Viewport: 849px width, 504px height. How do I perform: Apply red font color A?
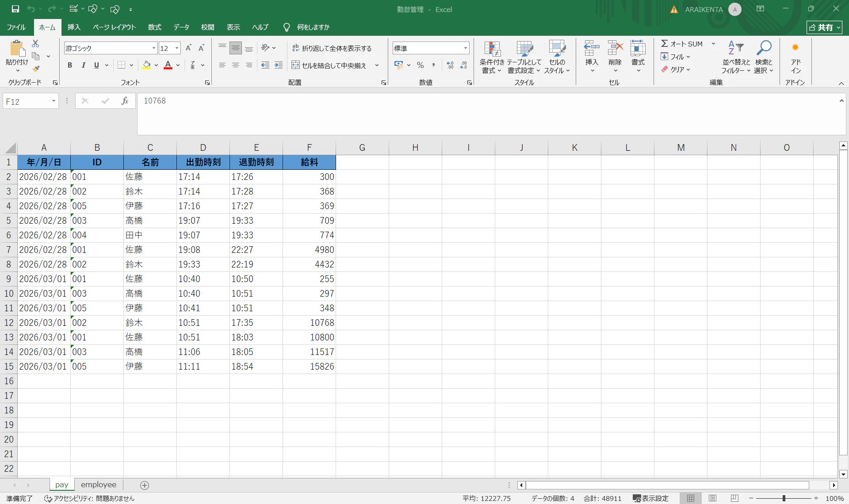[168, 65]
